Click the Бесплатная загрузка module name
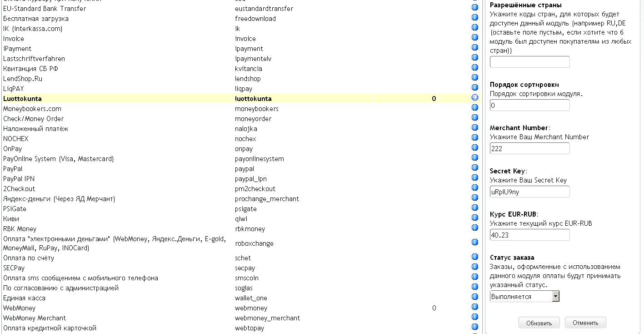This screenshot has height=334, width=644. pos(36,19)
